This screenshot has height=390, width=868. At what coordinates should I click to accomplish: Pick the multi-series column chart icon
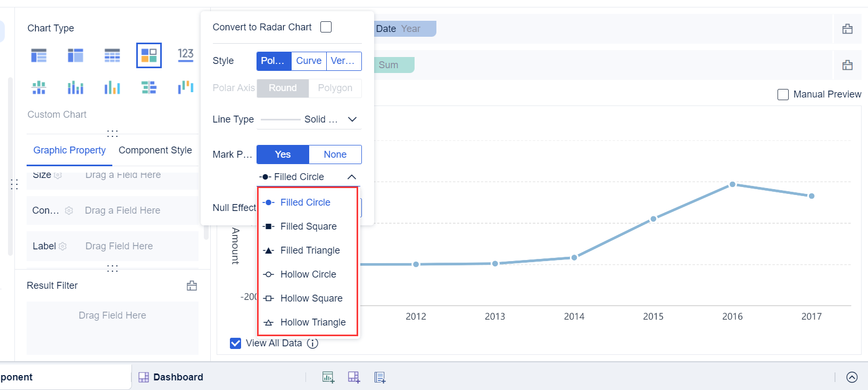112,87
